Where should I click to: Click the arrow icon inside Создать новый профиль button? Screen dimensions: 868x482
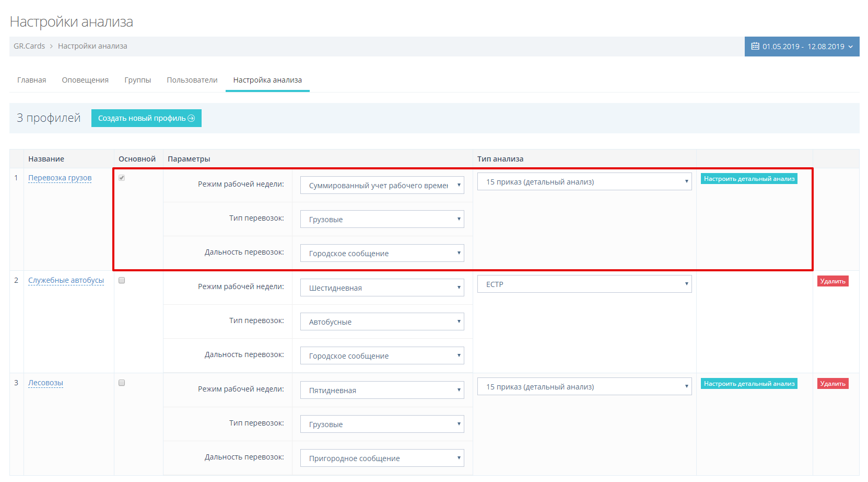point(192,118)
